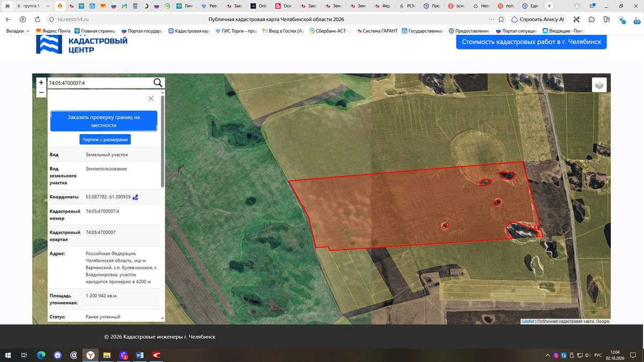Open 'Система ГАРАНТ' bookmark
Viewport: 644px width, 362px height.
376,31
